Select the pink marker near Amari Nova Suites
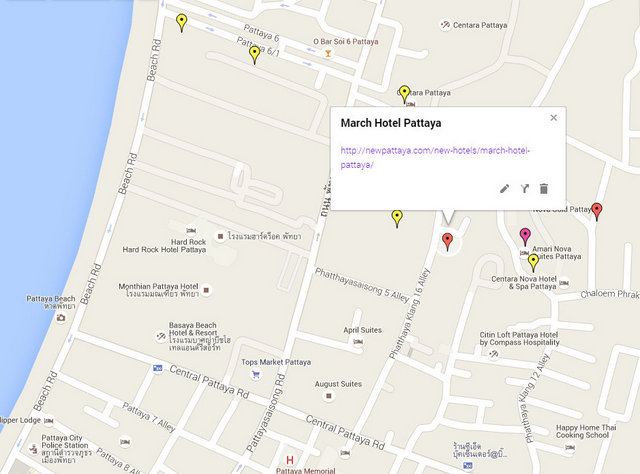Viewport: 640px width, 474px height. coord(525,237)
